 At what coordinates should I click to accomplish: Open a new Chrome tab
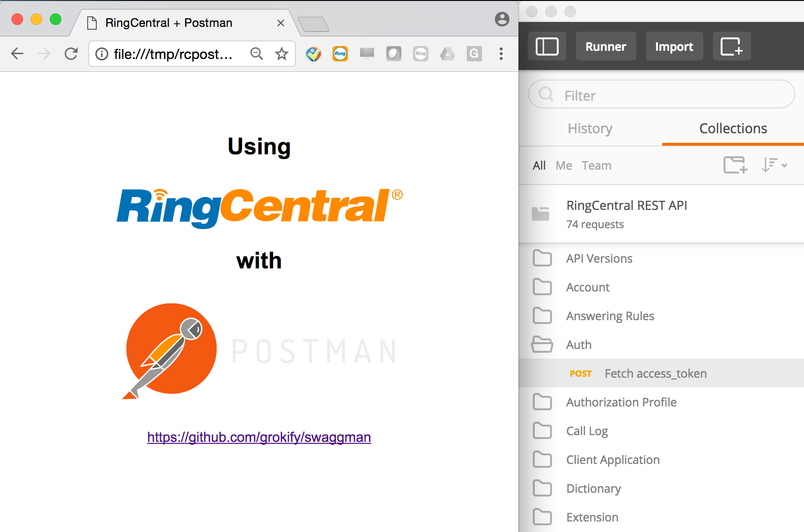(x=313, y=24)
